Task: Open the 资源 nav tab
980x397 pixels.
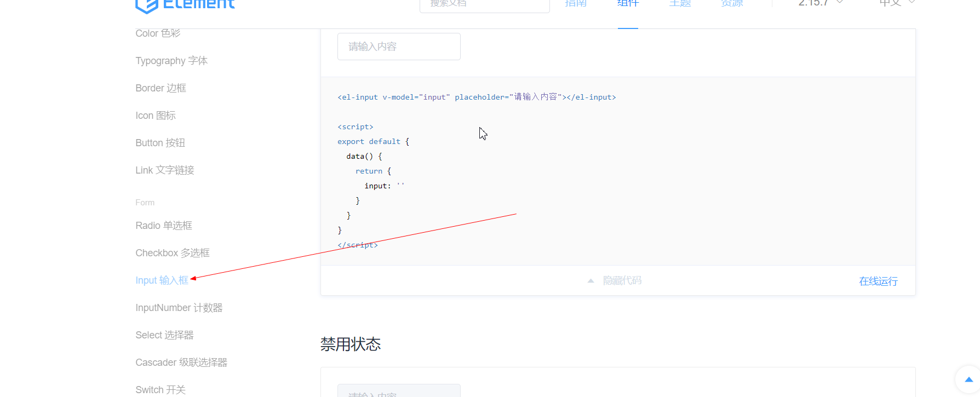Action: click(732, 4)
